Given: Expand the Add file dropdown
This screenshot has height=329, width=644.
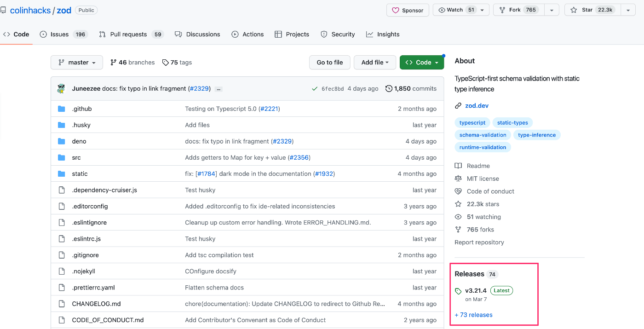Looking at the screenshot, I should pos(375,63).
